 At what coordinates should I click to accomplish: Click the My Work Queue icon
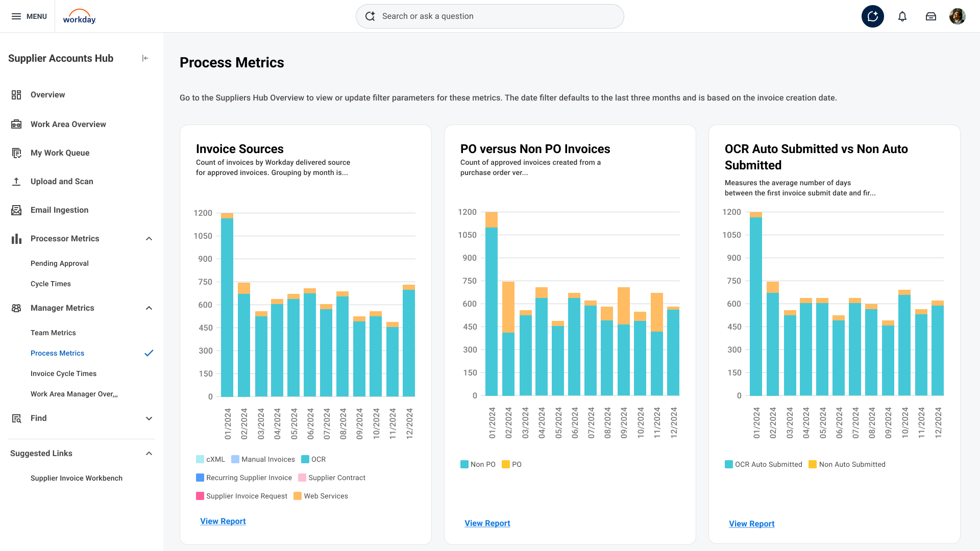(x=16, y=153)
